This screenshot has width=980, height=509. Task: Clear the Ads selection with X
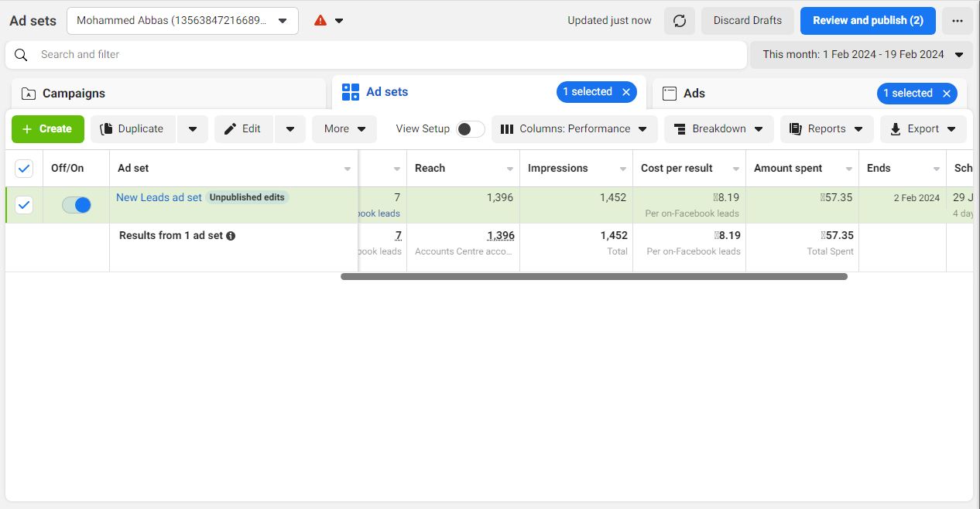946,94
